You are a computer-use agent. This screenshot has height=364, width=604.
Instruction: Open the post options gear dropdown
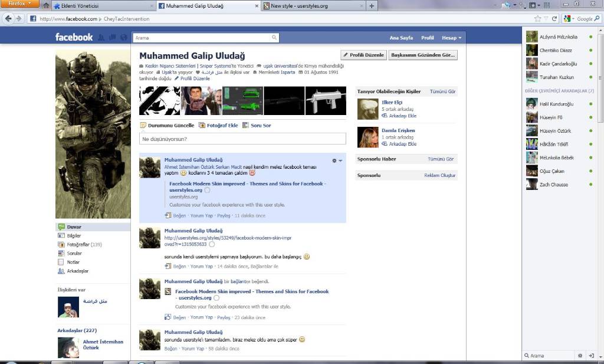[x=337, y=160]
